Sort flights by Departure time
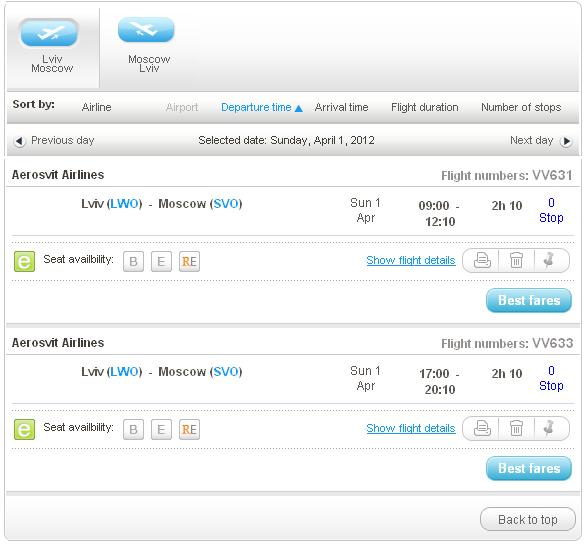This screenshot has height=544, width=585. point(256,107)
